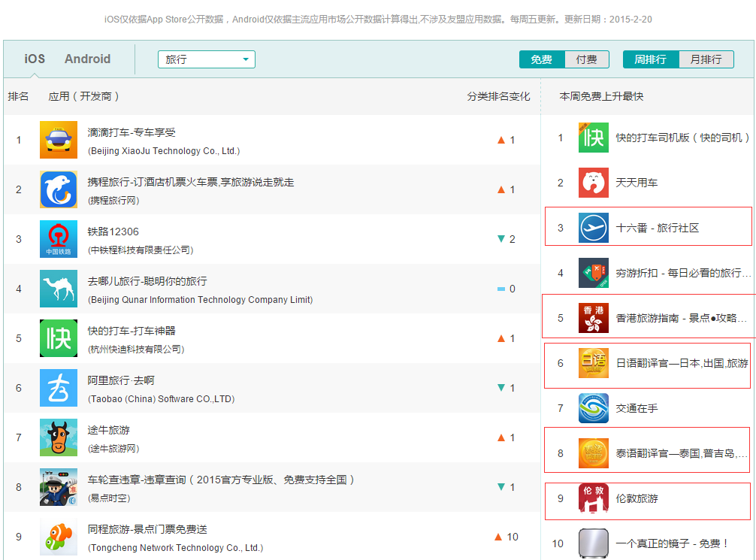
Task: Open 车轮查违章-违章查询 title
Action: [x=221, y=480]
